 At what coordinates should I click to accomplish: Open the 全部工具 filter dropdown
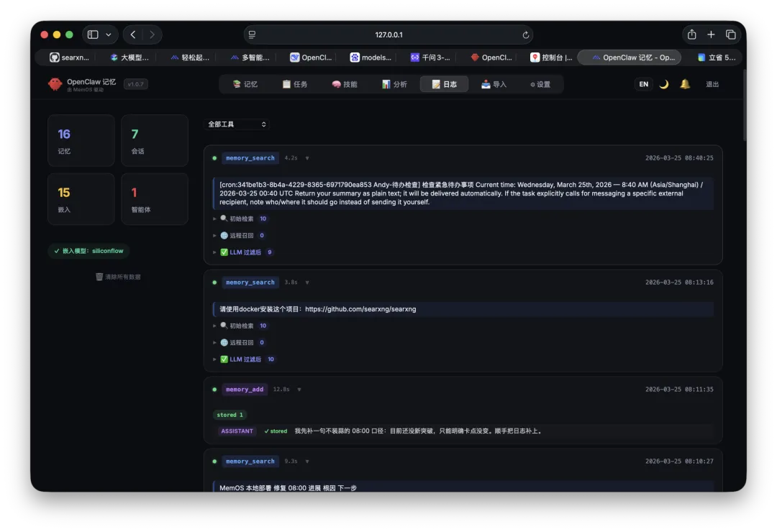pos(237,124)
